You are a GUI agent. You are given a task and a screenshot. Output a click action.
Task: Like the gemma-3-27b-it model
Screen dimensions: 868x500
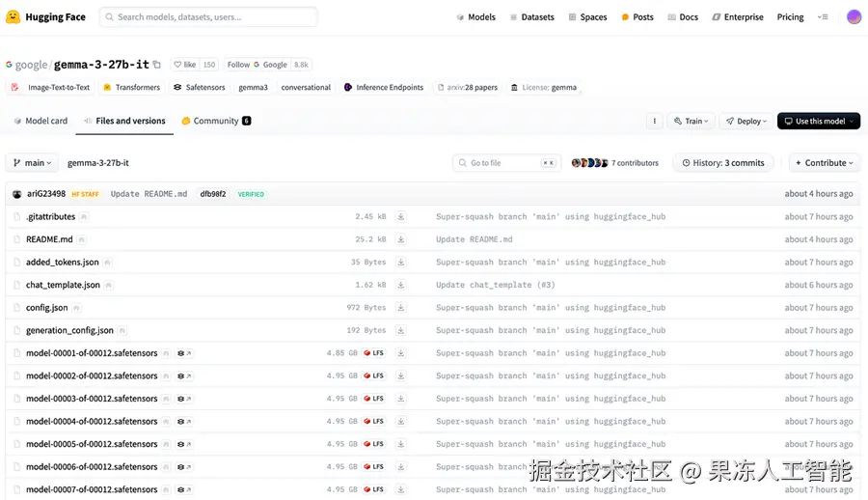[x=185, y=65]
